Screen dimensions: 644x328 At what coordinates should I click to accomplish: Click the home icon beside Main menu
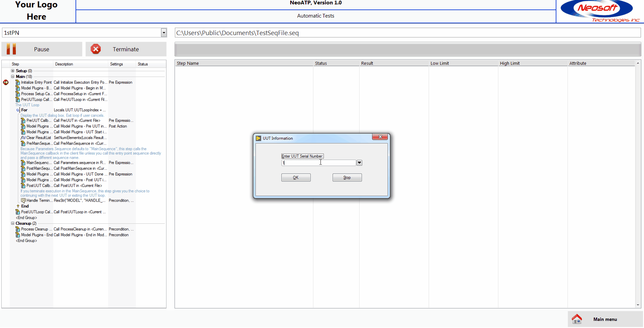point(577,319)
